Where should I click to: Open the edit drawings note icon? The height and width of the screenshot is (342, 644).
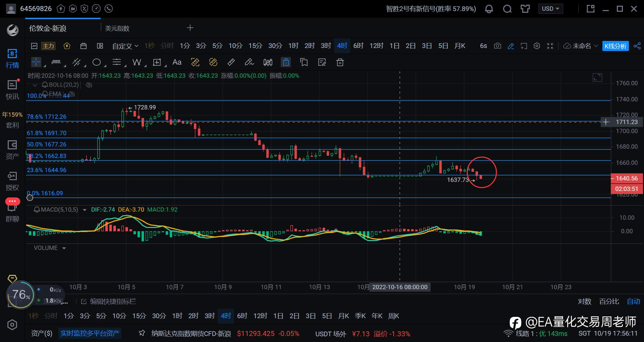click(322, 62)
